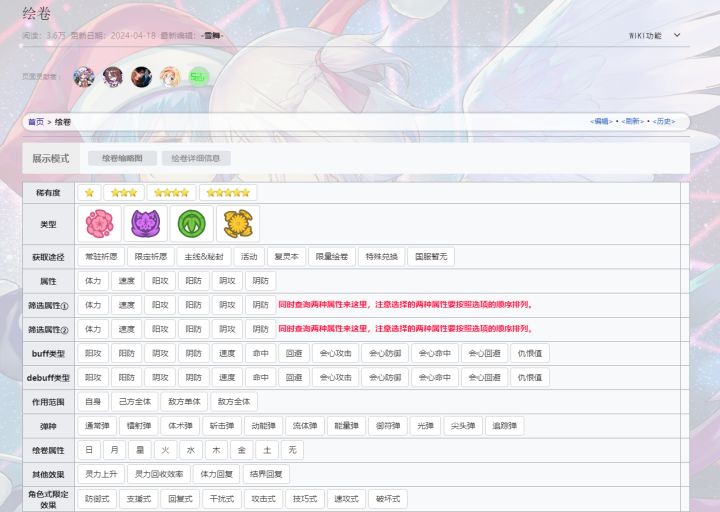Switch to 绘卷缩略图 display mode
Image resolution: width=720 pixels, height=512 pixels.
[122, 158]
